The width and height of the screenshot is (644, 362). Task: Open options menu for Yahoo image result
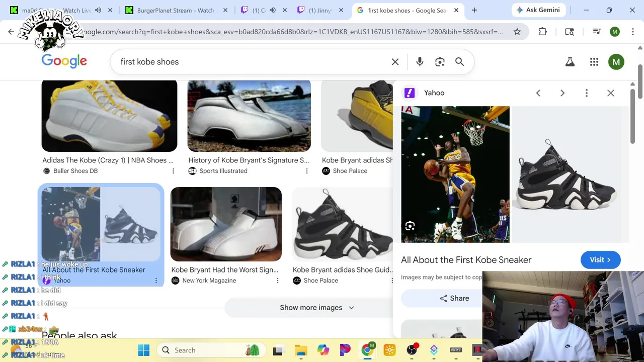pyautogui.click(x=156, y=281)
